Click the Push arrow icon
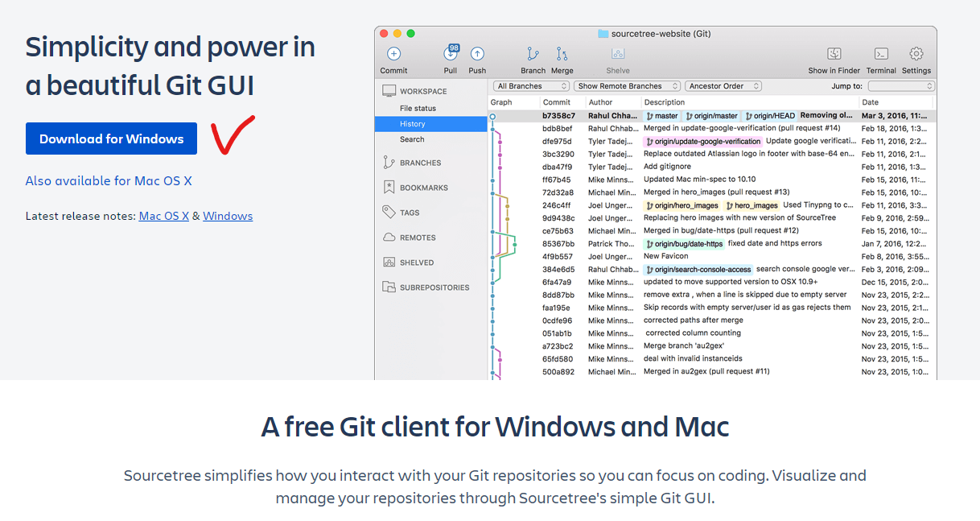 tap(477, 54)
